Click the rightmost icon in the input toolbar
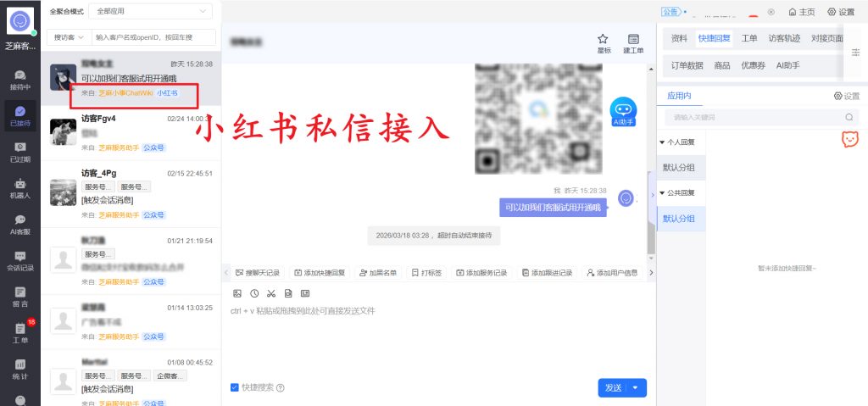This screenshot has height=406, width=868. (305, 293)
